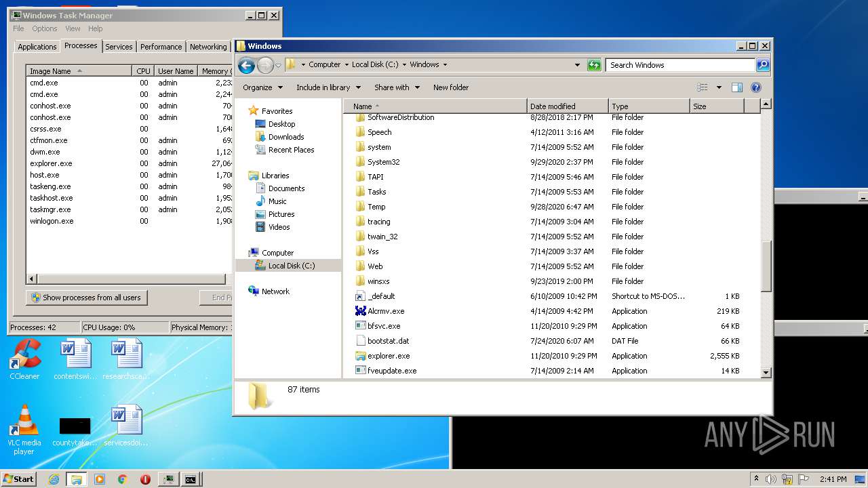Viewport: 868px width, 488px height.
Task: Open the Include in library dropdown
Action: (328, 87)
